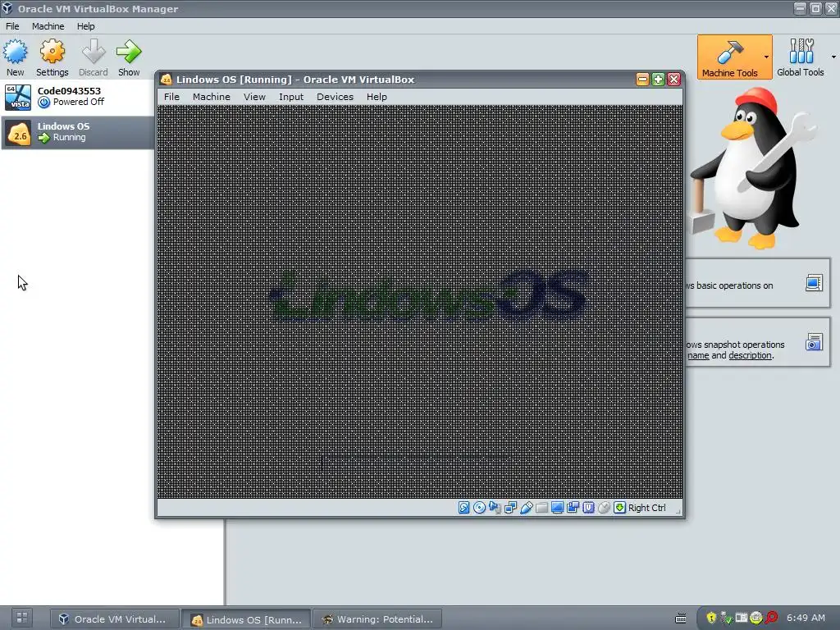This screenshot has width=840, height=630.
Task: Click the white window tray icon
Action: click(742, 618)
